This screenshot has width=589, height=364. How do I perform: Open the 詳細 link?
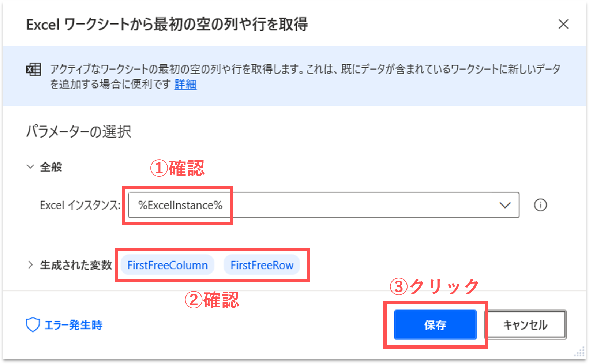[185, 85]
